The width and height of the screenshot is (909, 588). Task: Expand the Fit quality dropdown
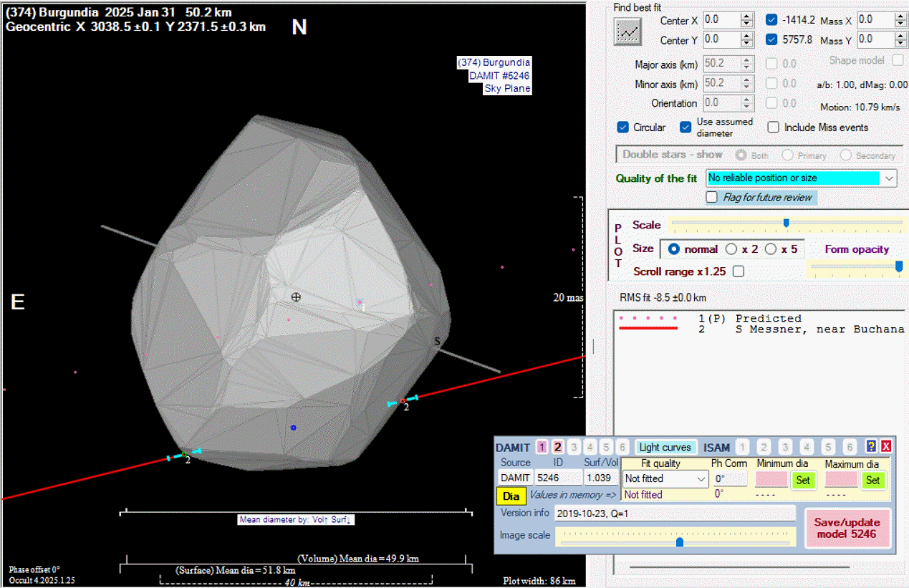[701, 478]
